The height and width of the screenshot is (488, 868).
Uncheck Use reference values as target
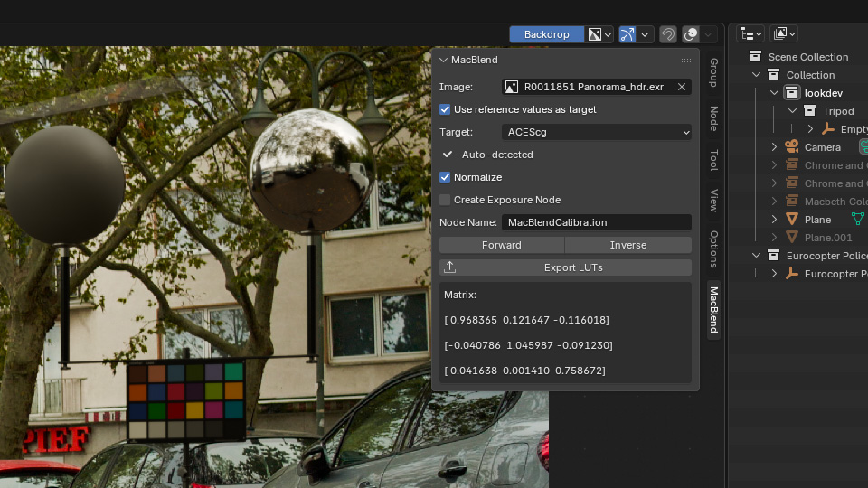tap(445, 109)
